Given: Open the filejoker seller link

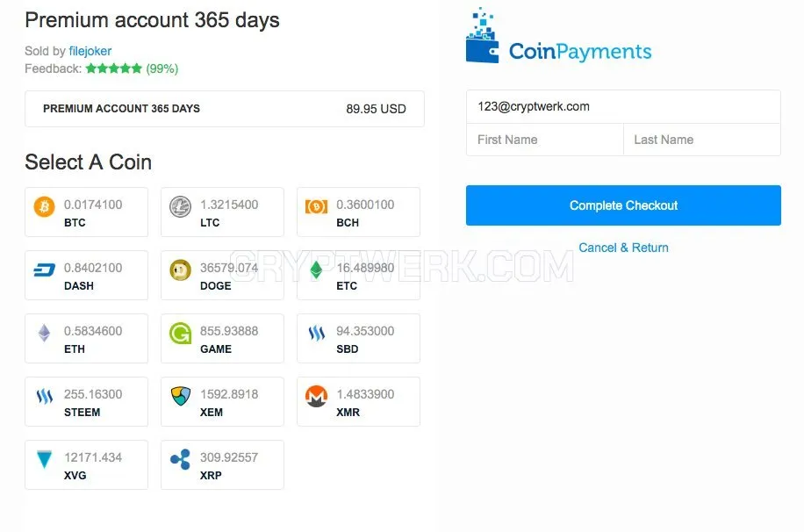Looking at the screenshot, I should coord(90,51).
